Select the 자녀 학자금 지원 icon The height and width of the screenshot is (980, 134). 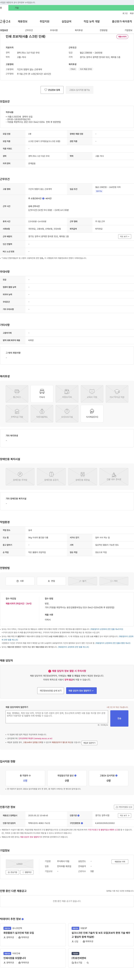(117, 394)
